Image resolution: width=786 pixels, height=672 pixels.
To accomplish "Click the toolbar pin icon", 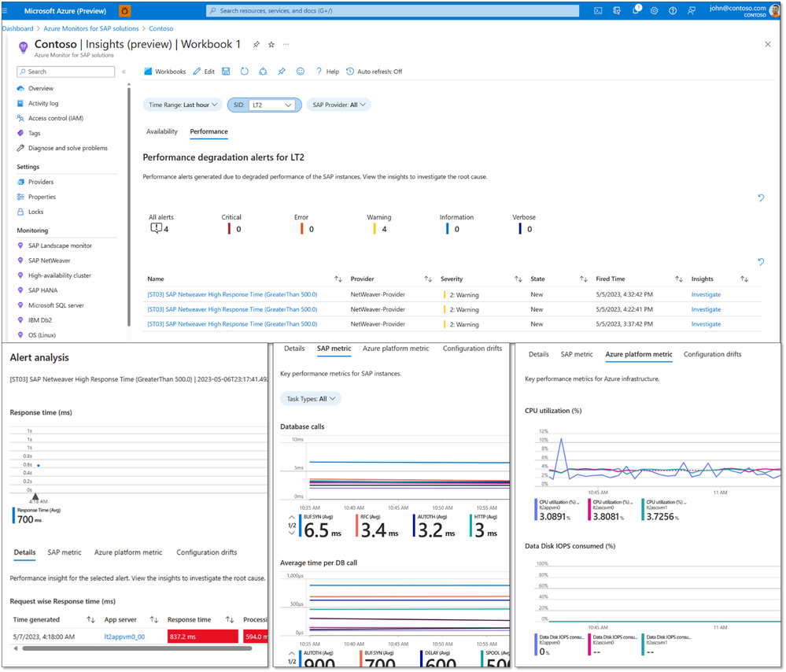I will [x=282, y=71].
